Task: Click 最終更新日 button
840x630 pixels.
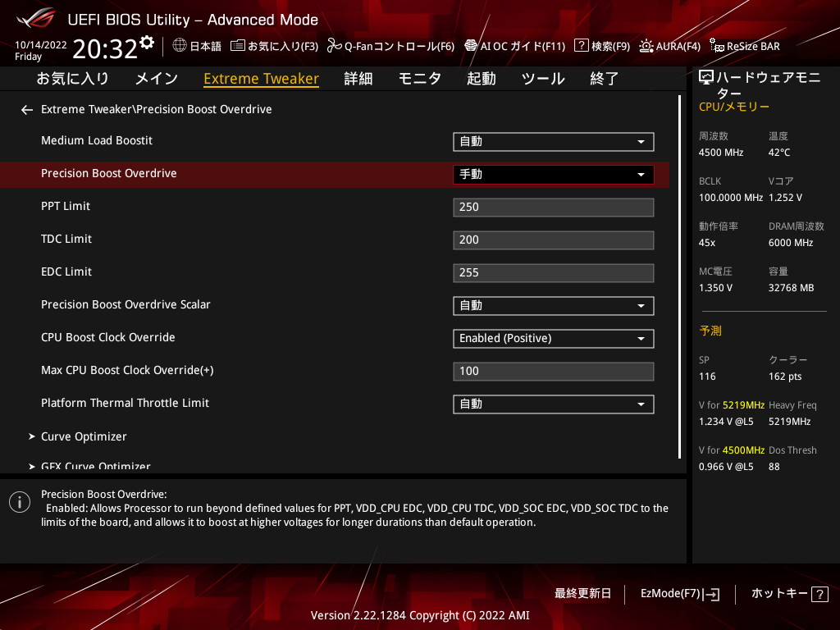Action: pos(583,594)
